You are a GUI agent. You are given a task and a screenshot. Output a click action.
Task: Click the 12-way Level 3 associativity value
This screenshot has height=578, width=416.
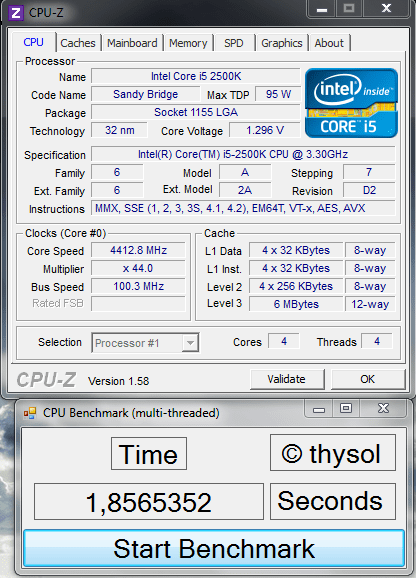tap(370, 304)
